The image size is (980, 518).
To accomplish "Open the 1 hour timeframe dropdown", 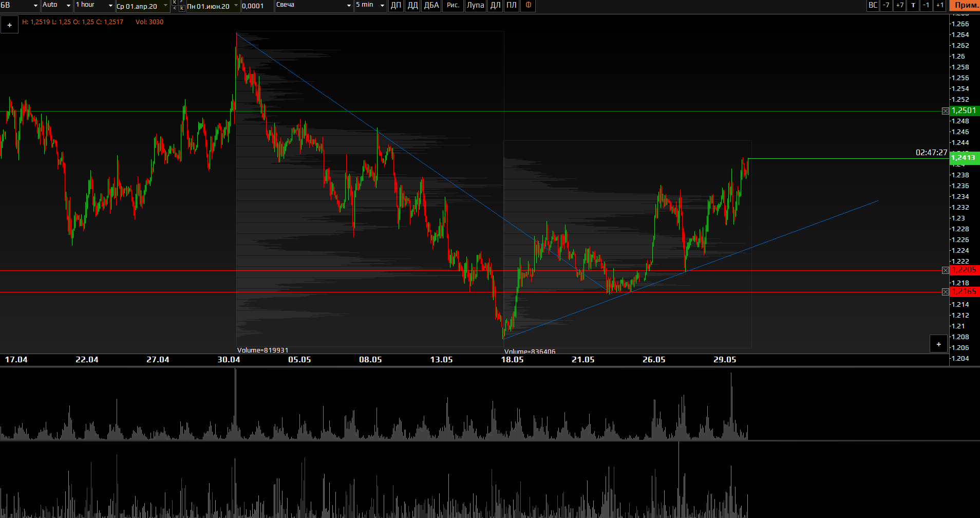I will (94, 6).
